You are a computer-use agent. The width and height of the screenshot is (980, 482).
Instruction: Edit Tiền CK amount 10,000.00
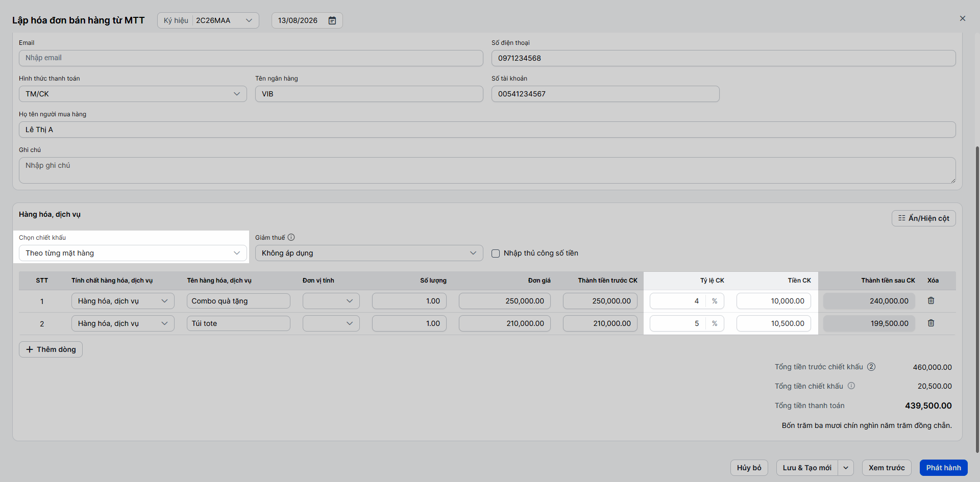point(774,301)
